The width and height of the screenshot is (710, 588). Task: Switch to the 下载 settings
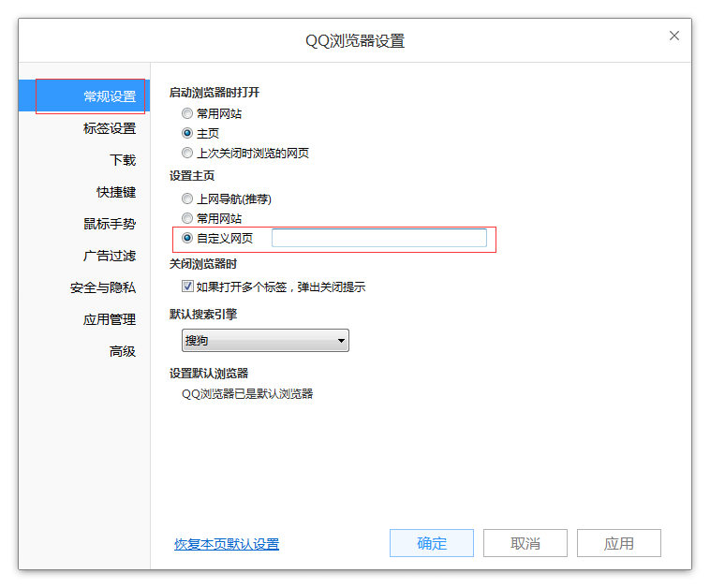pos(123,160)
